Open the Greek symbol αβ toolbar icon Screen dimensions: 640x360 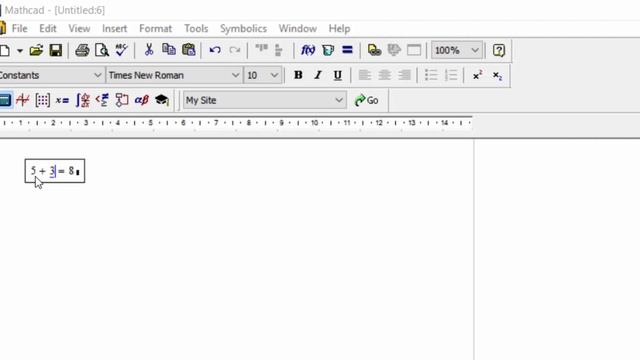[x=142, y=100]
